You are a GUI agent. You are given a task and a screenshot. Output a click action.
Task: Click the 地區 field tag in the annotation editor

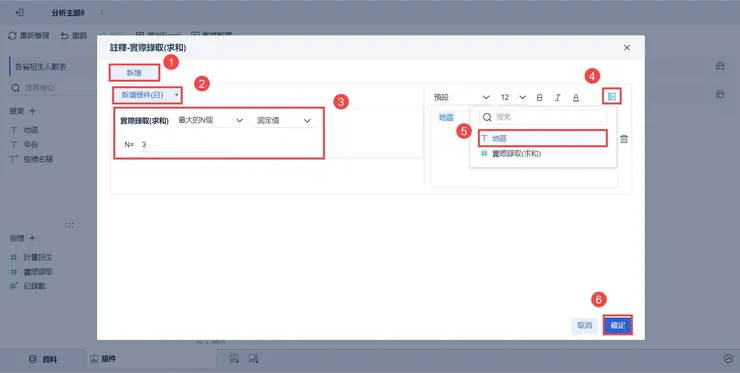(x=446, y=118)
